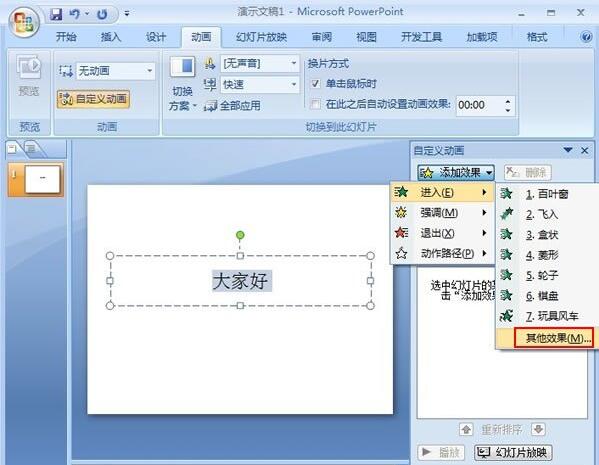Viewport: 599px width, 465px height.
Task: Decrease the auto-advance time with the down spinner
Action: (x=508, y=110)
